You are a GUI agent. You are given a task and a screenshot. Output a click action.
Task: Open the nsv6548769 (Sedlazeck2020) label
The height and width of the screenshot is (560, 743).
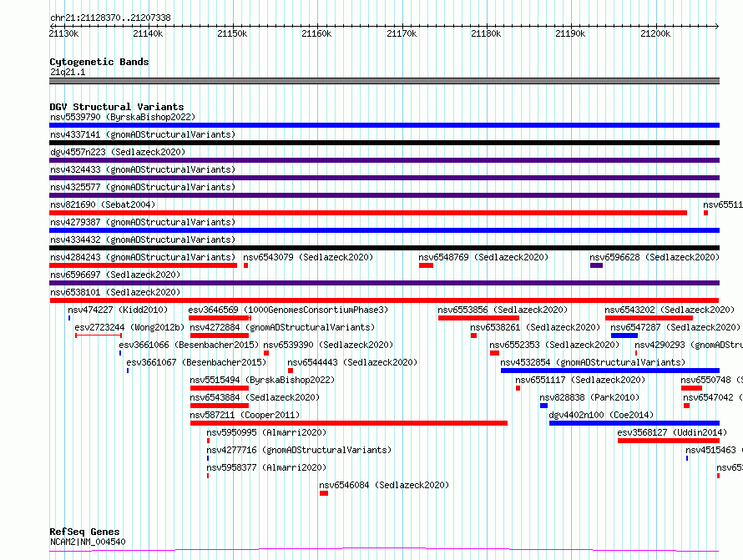pyautogui.click(x=483, y=257)
